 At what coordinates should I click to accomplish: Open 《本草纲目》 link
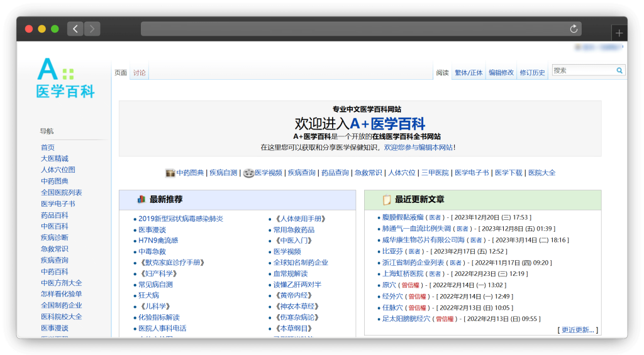tap(293, 329)
